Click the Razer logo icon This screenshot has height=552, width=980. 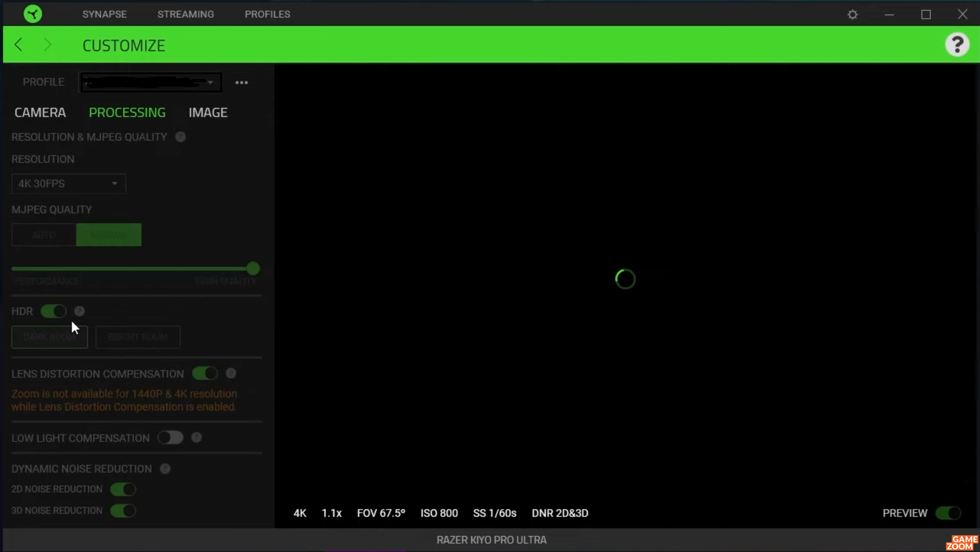(x=33, y=14)
